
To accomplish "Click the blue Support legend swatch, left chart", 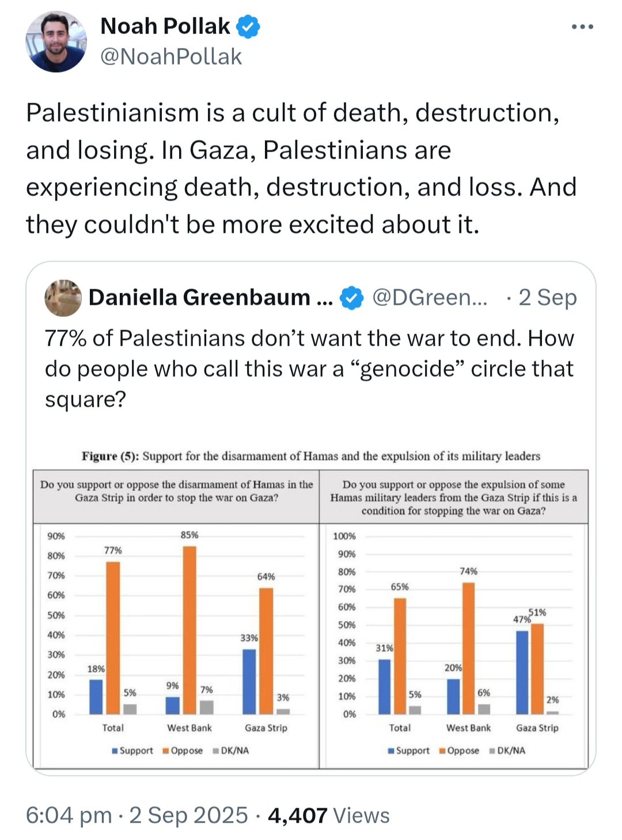I will point(115,751).
